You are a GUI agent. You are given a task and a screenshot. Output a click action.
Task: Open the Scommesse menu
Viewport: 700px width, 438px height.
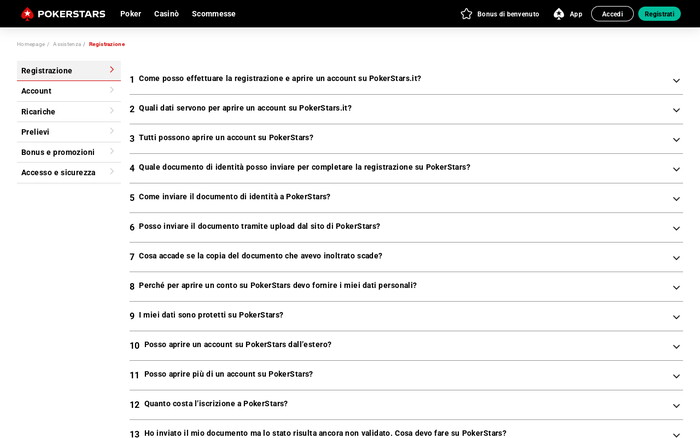click(x=213, y=14)
